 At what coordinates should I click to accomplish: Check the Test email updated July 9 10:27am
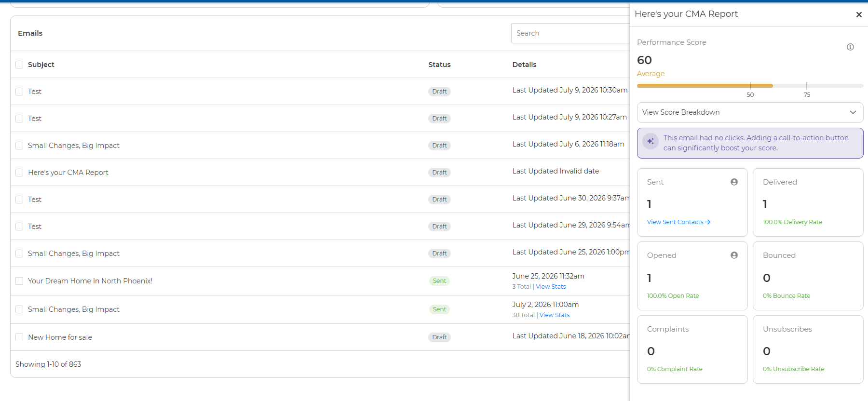19,119
